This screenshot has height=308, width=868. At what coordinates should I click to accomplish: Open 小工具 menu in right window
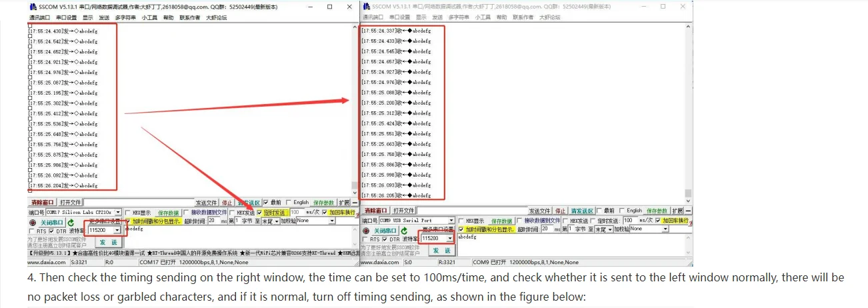pyautogui.click(x=482, y=17)
